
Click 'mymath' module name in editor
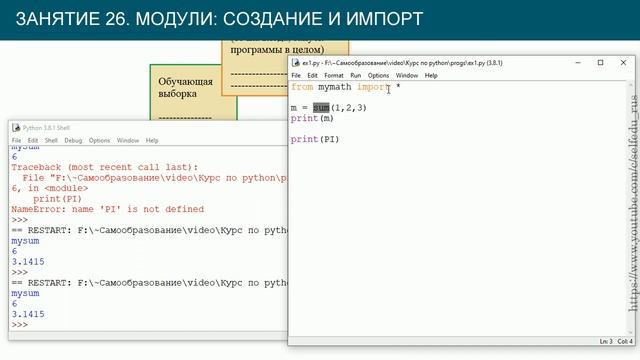[335, 87]
